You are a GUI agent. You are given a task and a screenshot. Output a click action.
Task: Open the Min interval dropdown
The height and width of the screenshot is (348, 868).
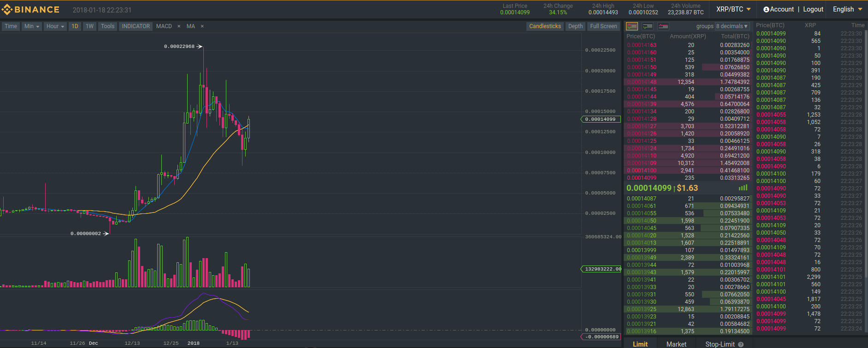click(32, 26)
